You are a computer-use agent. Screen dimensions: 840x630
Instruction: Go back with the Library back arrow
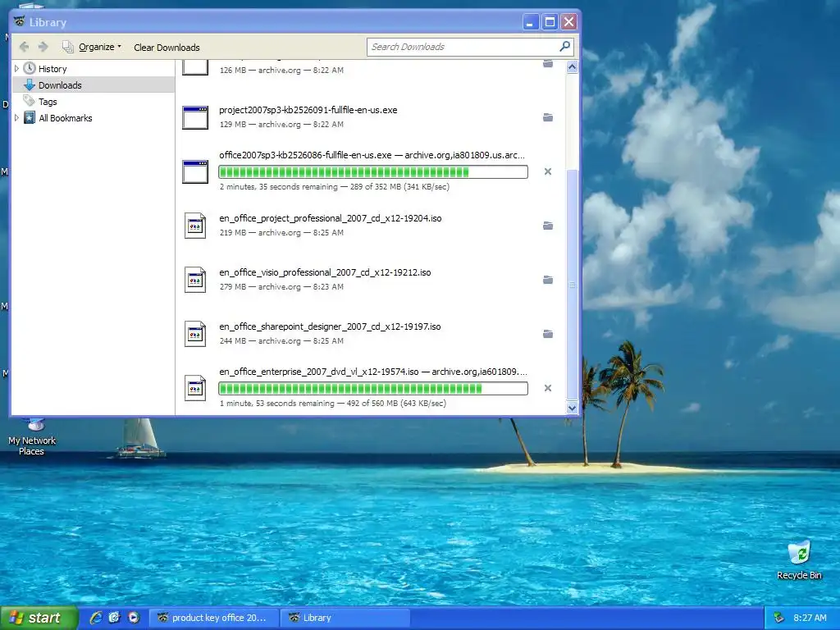24,47
